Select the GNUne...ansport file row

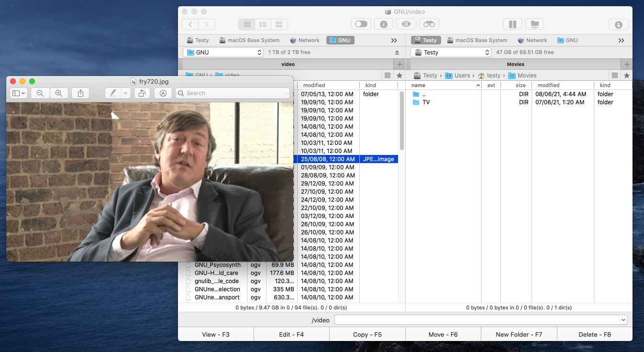[x=289, y=297]
